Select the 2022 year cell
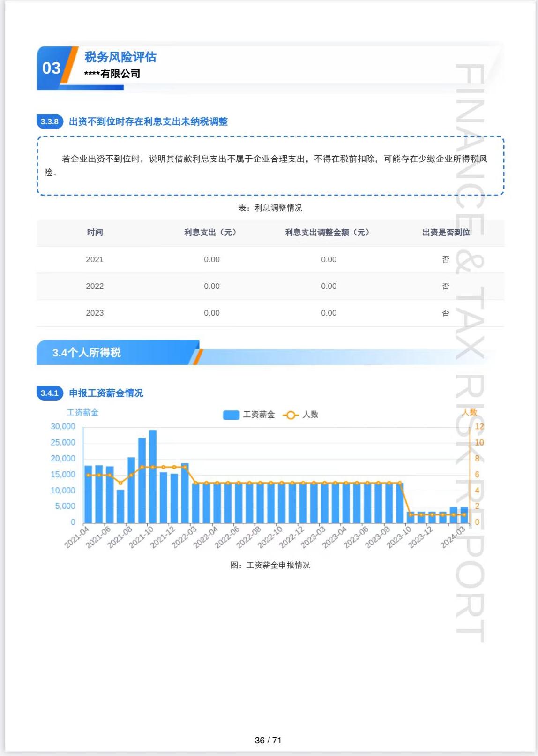Viewport: 538px width, 756px height. (95, 287)
